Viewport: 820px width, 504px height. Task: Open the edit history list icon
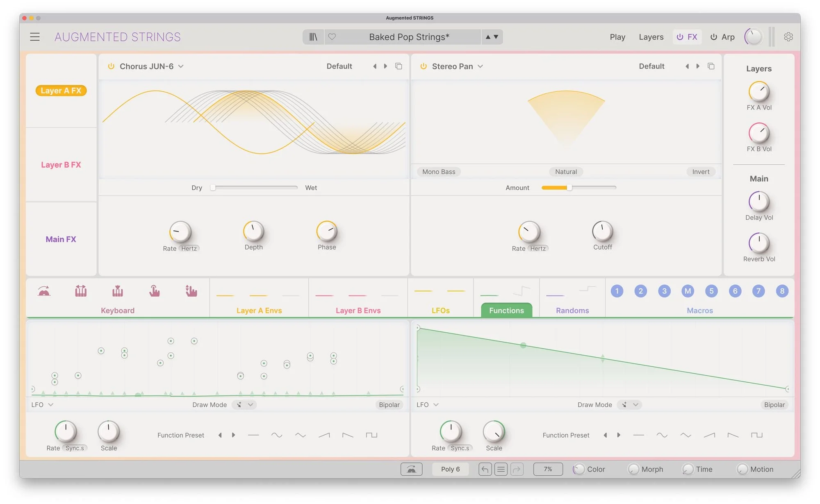(501, 469)
